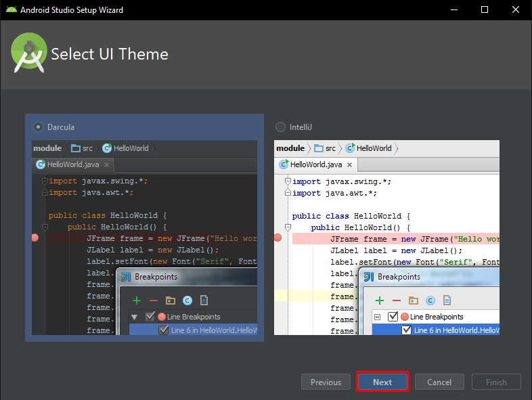Click the Darcula label text

tap(61, 127)
